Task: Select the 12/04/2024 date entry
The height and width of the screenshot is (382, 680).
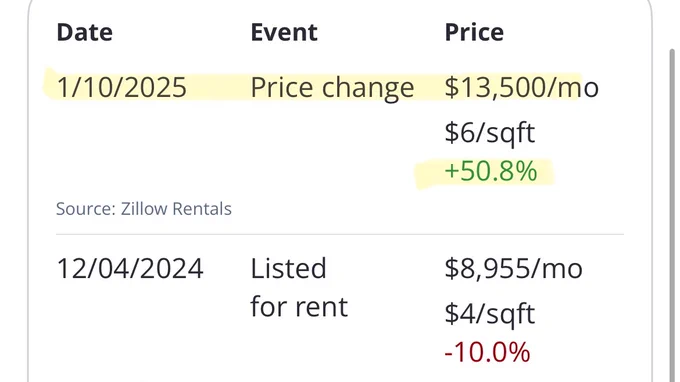Action: [130, 268]
